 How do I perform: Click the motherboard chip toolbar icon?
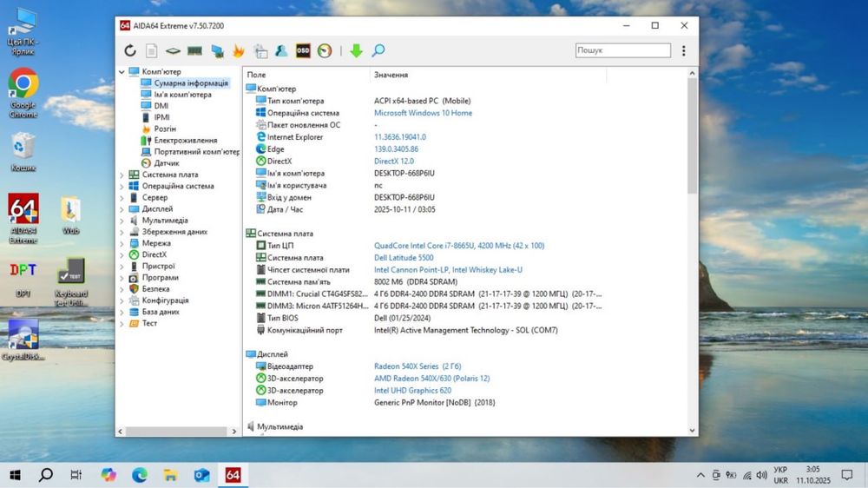[173, 51]
